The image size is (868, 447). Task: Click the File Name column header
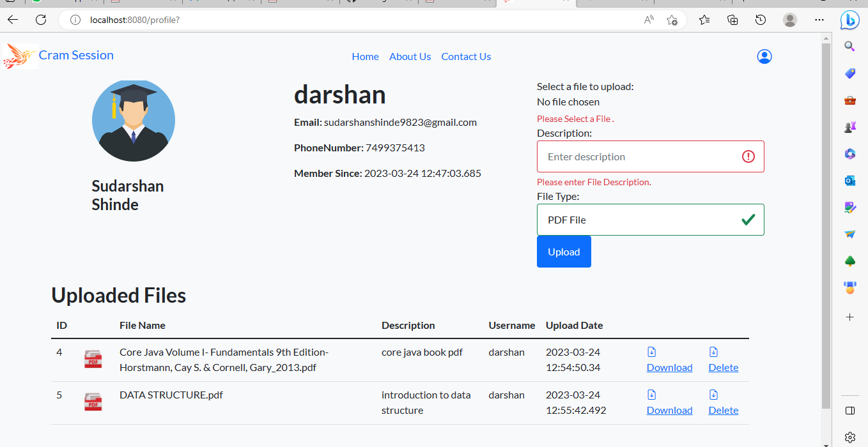143,326
